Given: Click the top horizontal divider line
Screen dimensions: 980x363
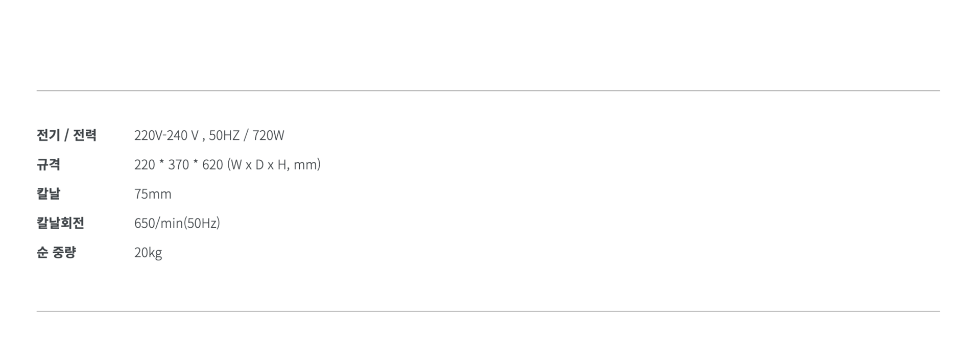Looking at the screenshot, I should tap(488, 91).
